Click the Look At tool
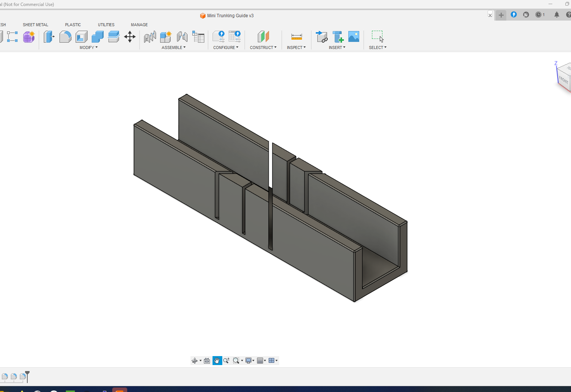The height and width of the screenshot is (392, 571). tap(207, 361)
